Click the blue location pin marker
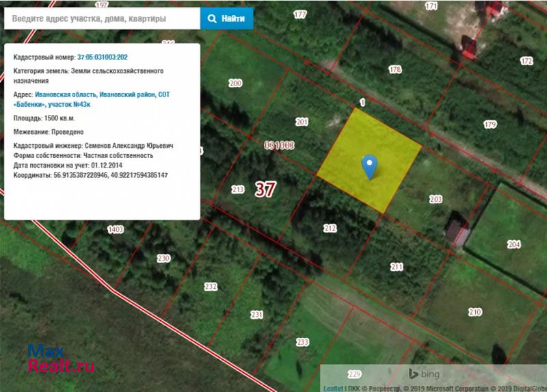 (x=370, y=166)
